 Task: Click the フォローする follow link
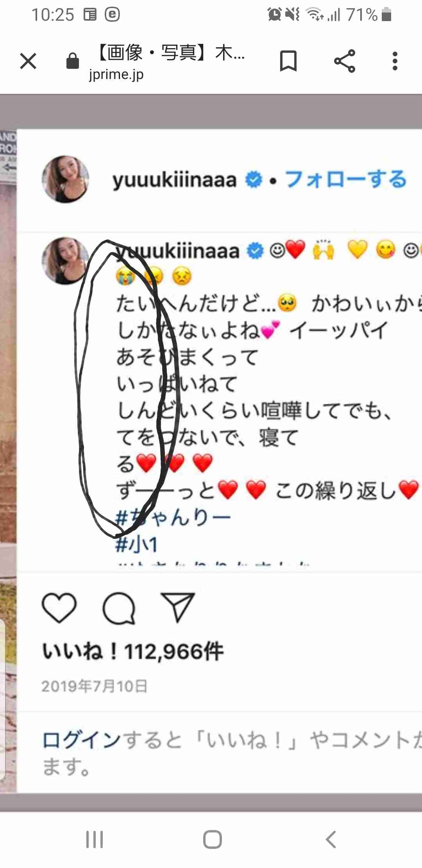346,179
